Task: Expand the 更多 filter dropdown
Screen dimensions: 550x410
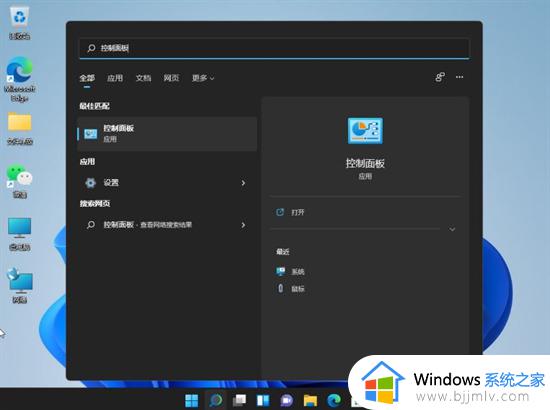Action: pos(203,78)
